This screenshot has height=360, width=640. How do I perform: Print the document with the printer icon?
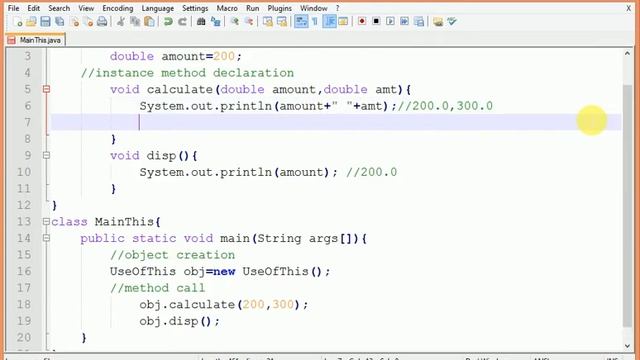102,22
